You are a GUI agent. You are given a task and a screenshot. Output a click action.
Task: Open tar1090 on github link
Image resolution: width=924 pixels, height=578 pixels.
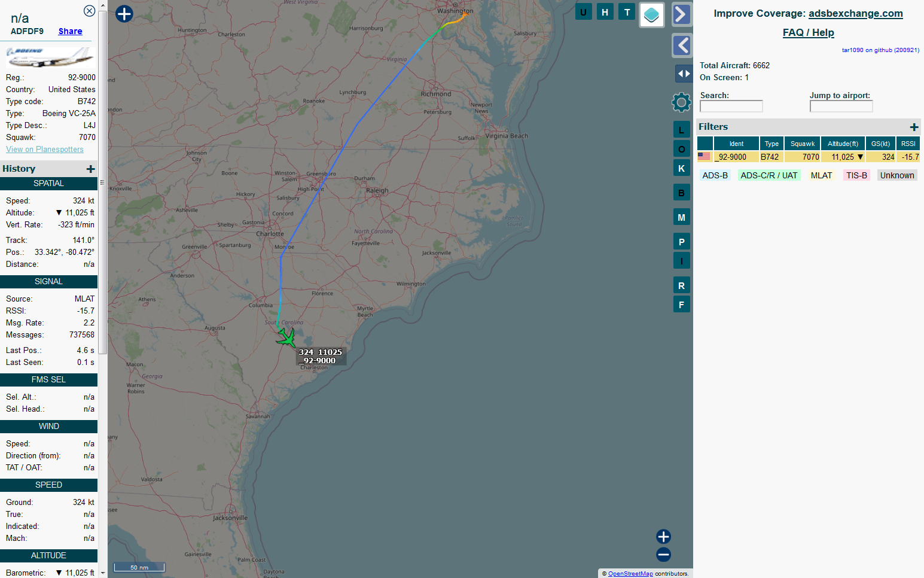click(880, 50)
